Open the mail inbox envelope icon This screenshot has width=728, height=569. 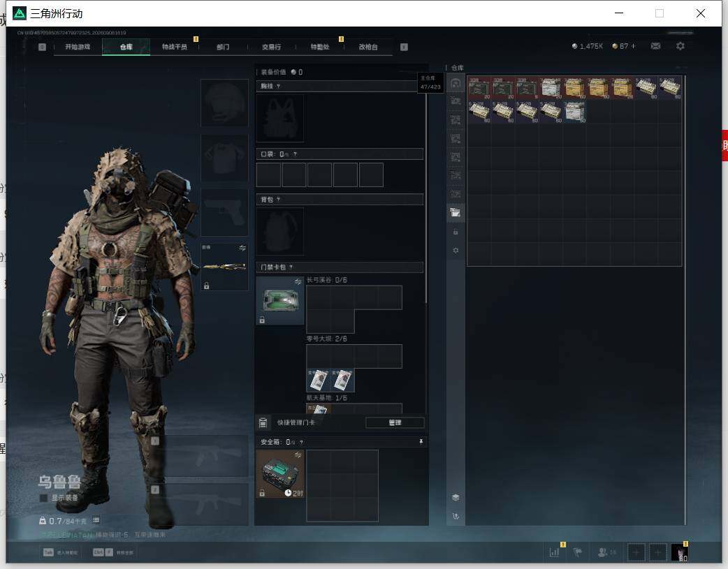[x=655, y=46]
